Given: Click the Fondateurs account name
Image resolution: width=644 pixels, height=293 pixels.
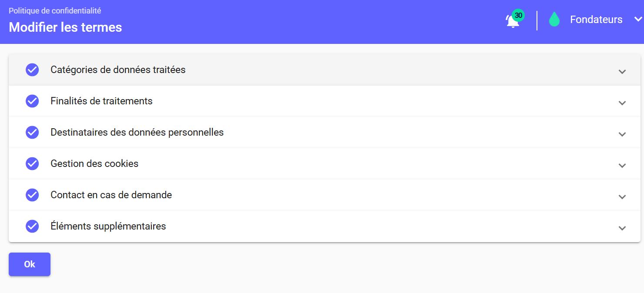Looking at the screenshot, I should pos(596,20).
